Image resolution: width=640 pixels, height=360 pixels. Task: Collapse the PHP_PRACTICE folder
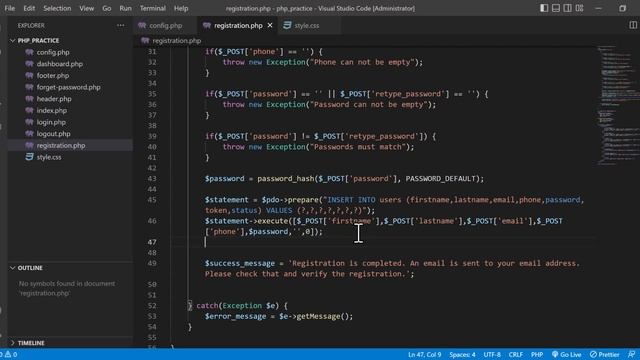tap(38, 40)
